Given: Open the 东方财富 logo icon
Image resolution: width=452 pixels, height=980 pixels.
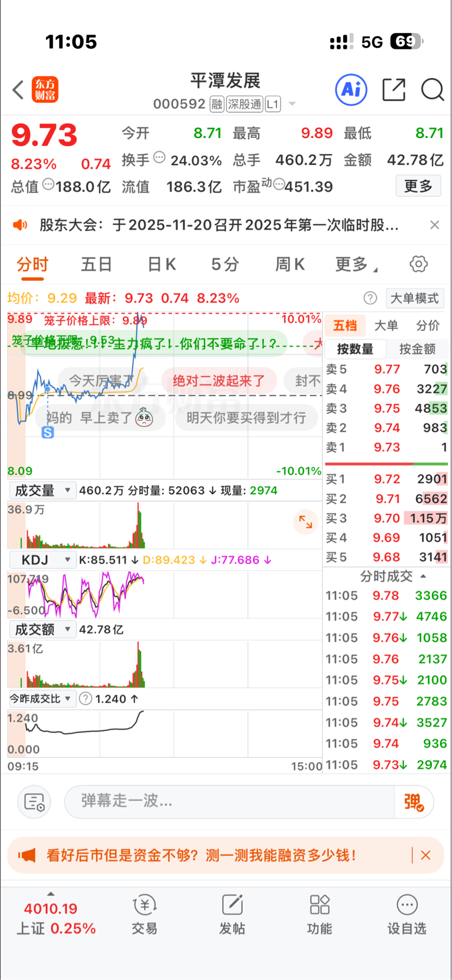Looking at the screenshot, I should click(x=45, y=90).
